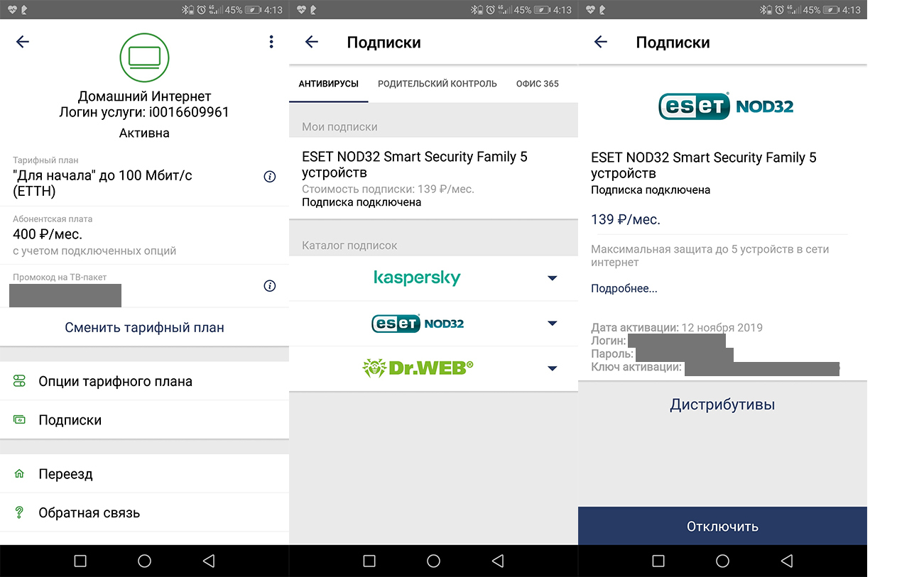
Task: Tap Логин услуги: i0016609961
Action: pyautogui.click(x=144, y=112)
